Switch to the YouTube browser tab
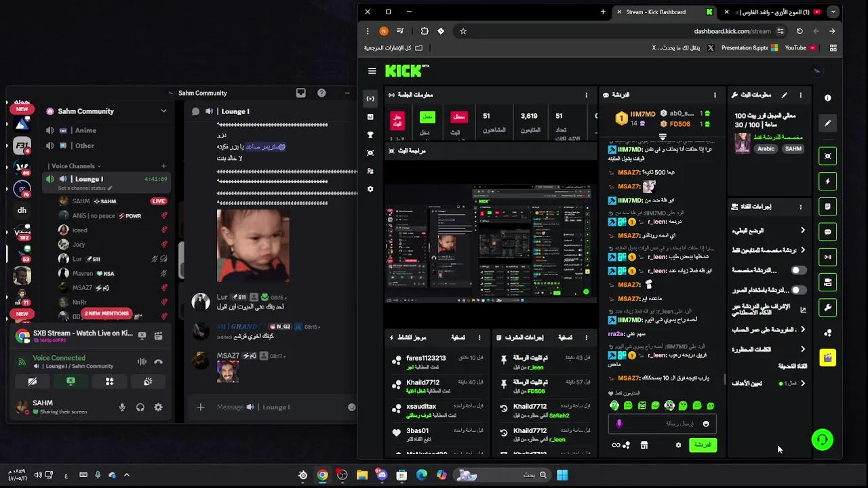Viewport: 868px width, 488px height. click(x=773, y=12)
